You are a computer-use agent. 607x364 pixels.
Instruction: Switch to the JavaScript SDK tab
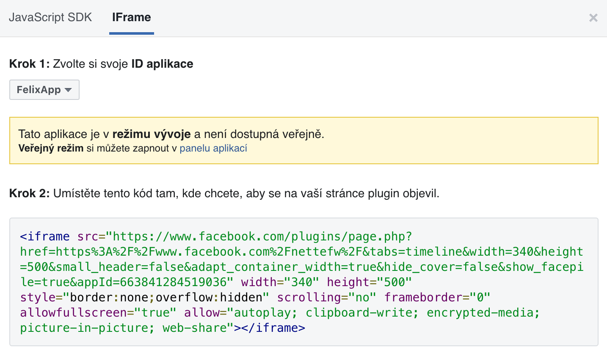50,17
